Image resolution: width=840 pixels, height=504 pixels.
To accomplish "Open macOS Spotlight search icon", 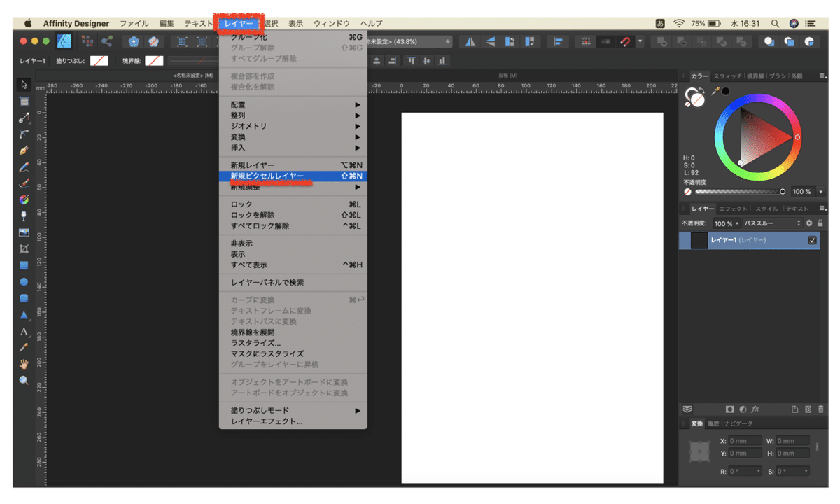I will [775, 23].
